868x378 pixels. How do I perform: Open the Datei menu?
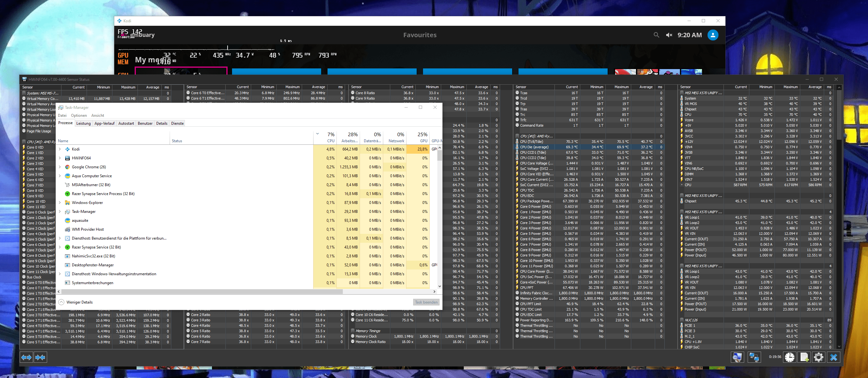tap(62, 115)
